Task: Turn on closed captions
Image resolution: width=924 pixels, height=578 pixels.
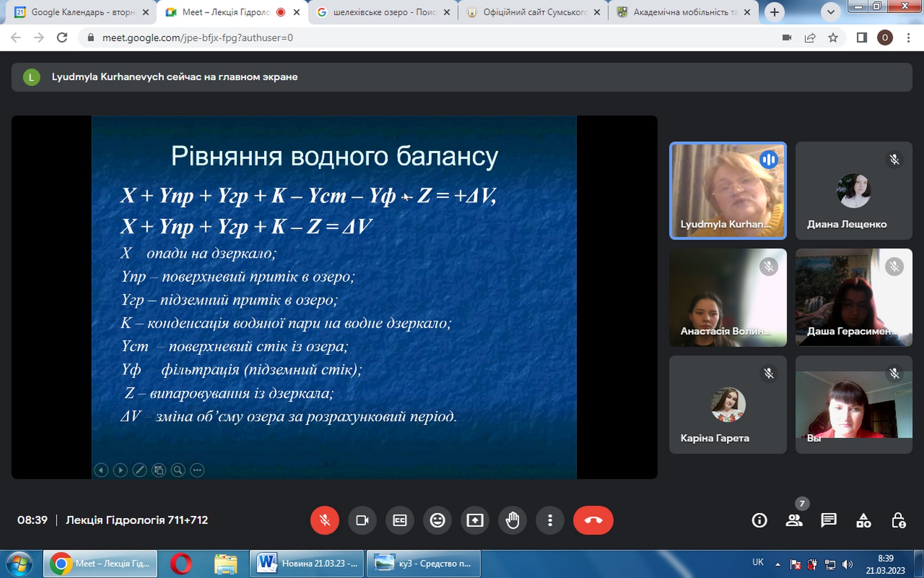Action: click(x=400, y=520)
